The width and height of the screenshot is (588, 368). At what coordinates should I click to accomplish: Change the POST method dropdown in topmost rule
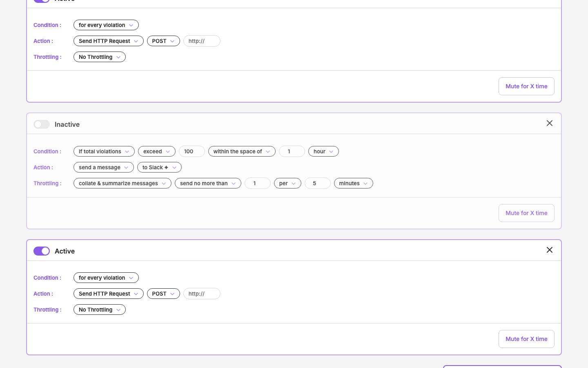point(163,41)
